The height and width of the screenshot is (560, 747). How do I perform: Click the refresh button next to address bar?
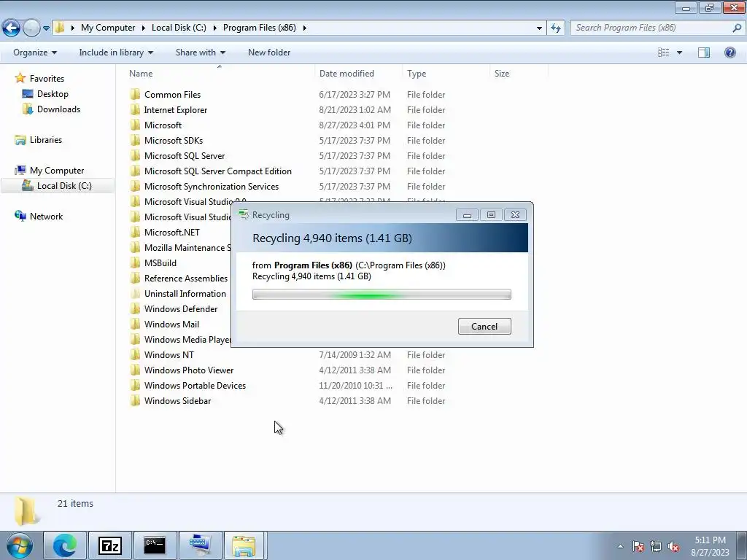[x=555, y=28]
